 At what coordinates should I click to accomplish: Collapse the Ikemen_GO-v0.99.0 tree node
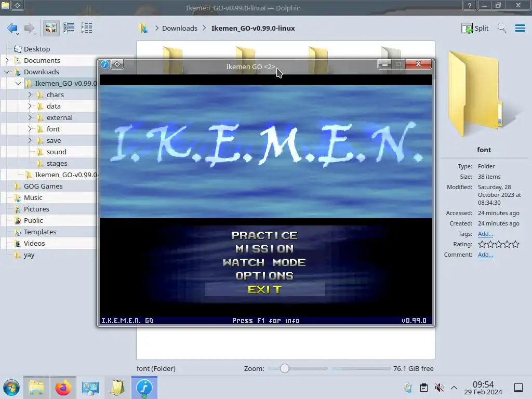18,83
